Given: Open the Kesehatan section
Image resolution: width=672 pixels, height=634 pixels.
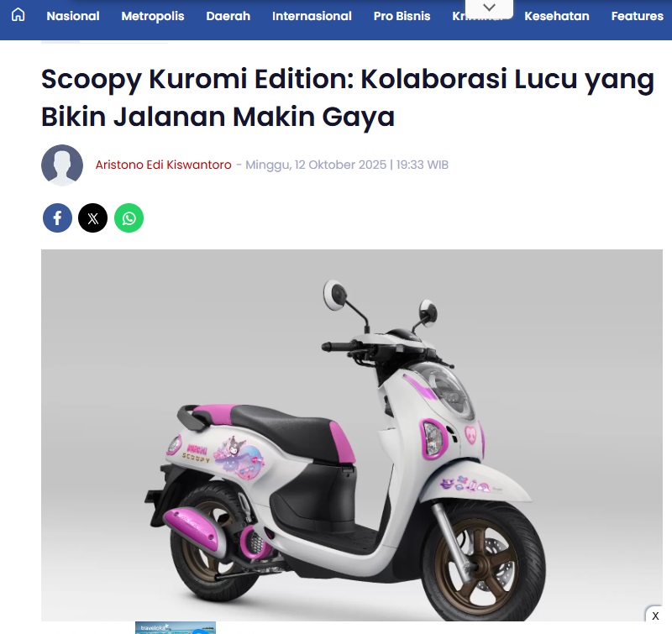Looking at the screenshot, I should pyautogui.click(x=557, y=16).
